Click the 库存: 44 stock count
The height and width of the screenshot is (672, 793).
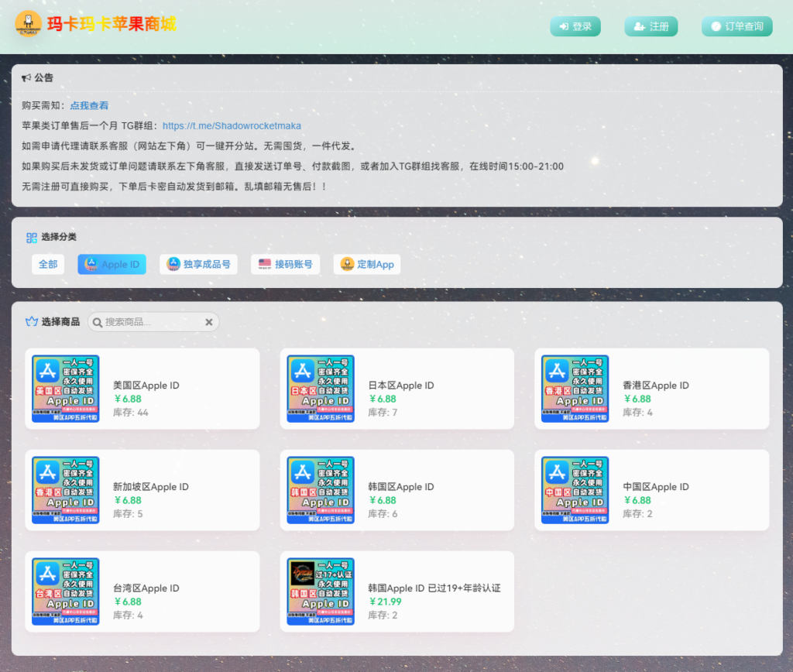(x=130, y=413)
